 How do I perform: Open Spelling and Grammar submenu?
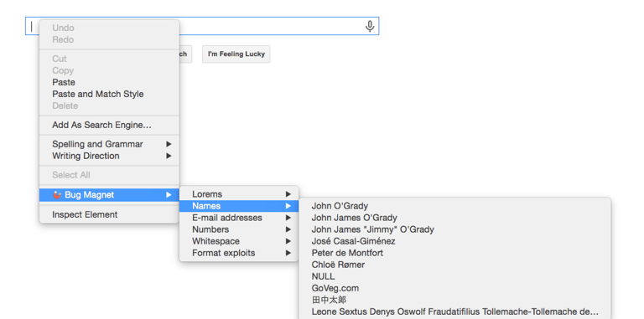coord(109,144)
